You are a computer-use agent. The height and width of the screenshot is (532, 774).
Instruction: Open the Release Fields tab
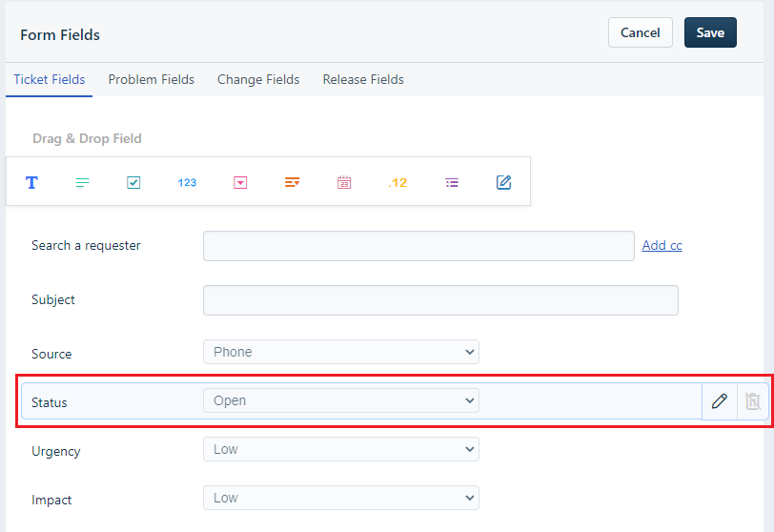[x=363, y=79]
